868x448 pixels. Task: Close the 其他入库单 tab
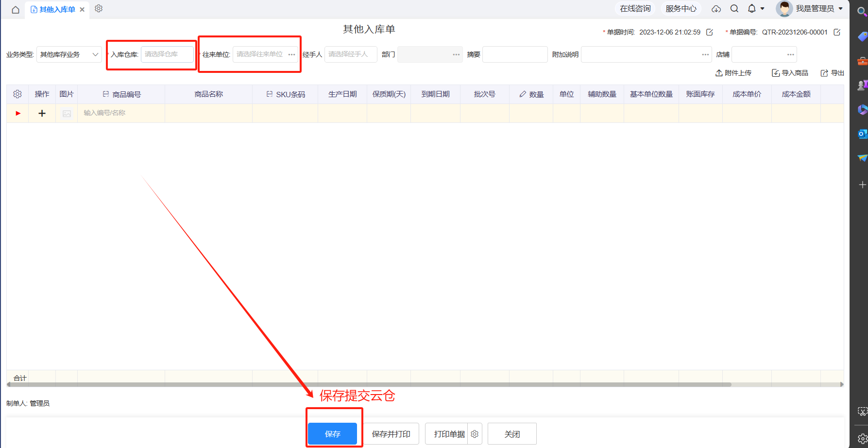point(82,10)
